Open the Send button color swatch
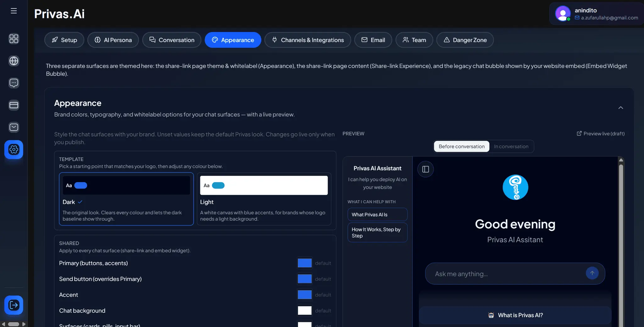The height and width of the screenshot is (327, 644). click(305, 279)
